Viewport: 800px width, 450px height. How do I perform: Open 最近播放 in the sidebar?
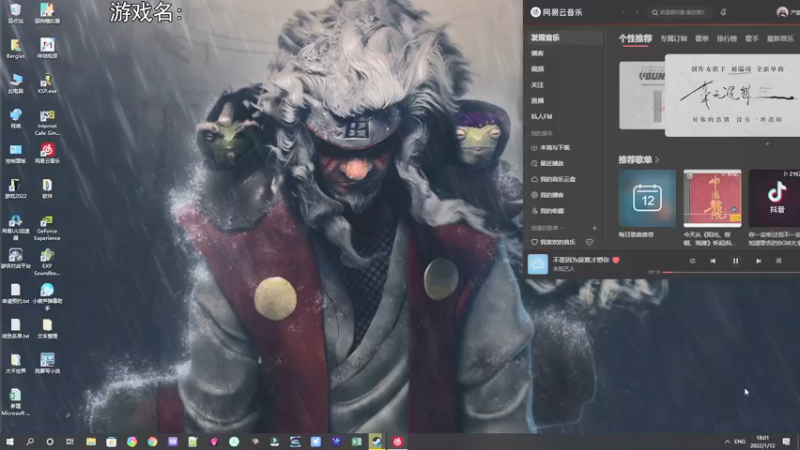547,163
